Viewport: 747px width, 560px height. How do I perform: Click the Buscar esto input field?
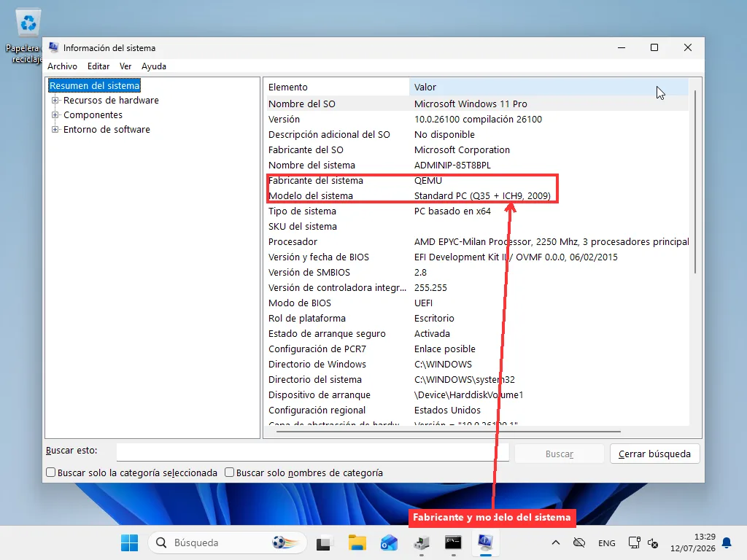point(312,452)
